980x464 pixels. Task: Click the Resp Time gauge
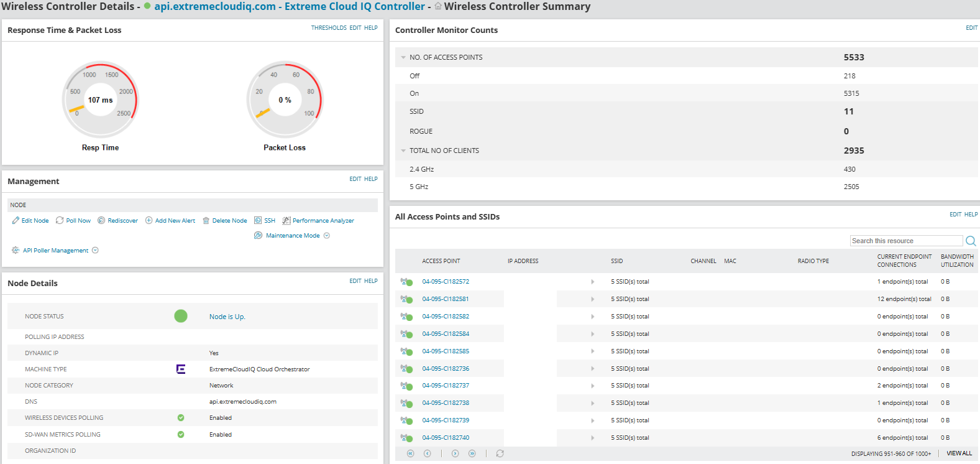(x=101, y=100)
